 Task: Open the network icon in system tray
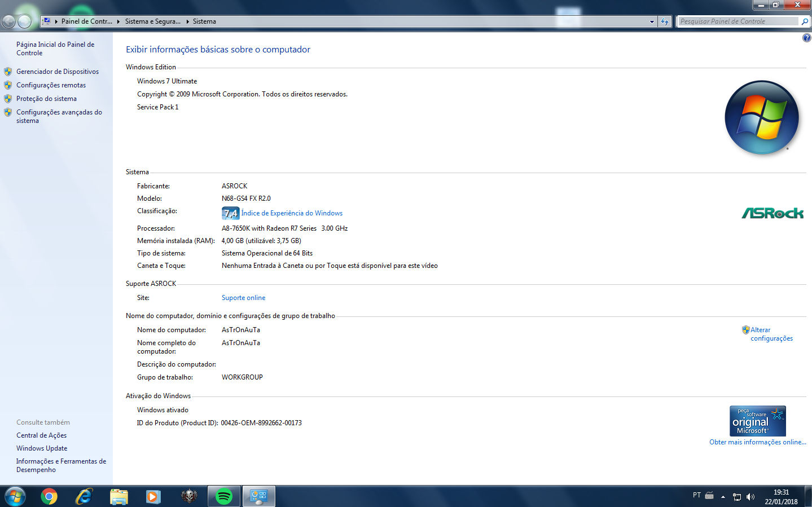tap(737, 497)
